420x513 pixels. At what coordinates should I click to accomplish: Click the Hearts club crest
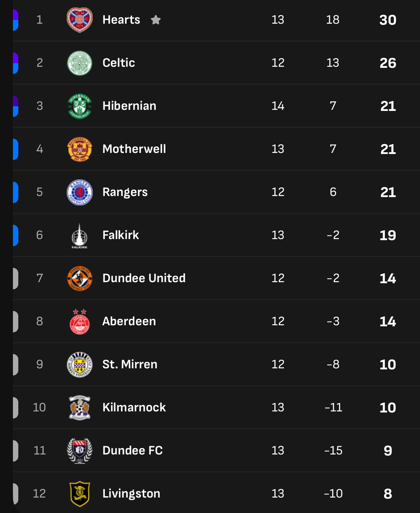80,20
